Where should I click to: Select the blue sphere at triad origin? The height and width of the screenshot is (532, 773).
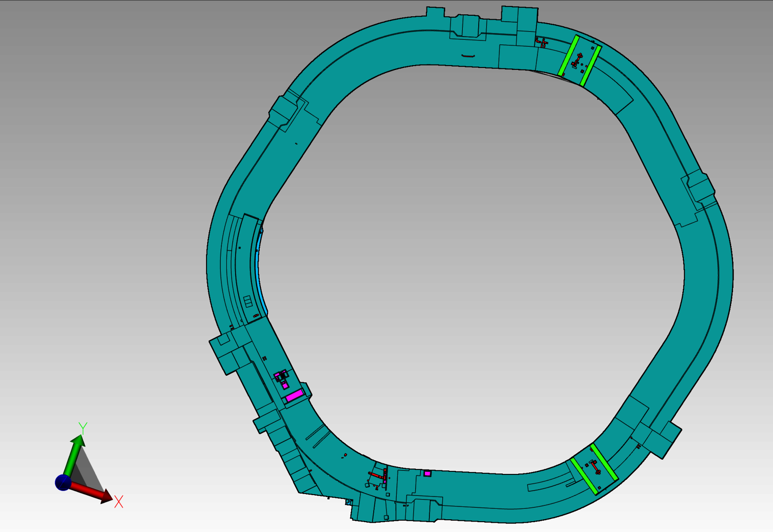tap(63, 483)
